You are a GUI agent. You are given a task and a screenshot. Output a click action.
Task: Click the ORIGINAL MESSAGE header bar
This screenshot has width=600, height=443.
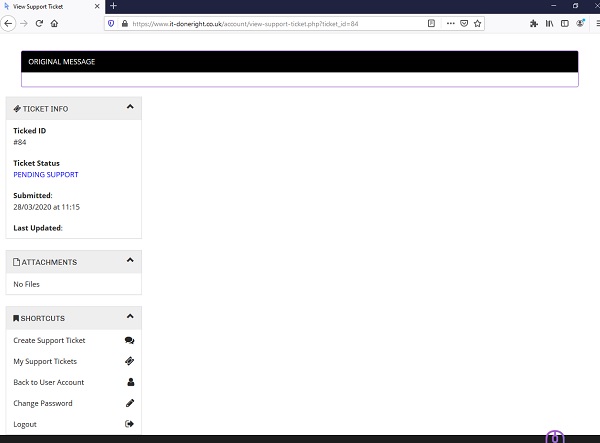[x=300, y=62]
